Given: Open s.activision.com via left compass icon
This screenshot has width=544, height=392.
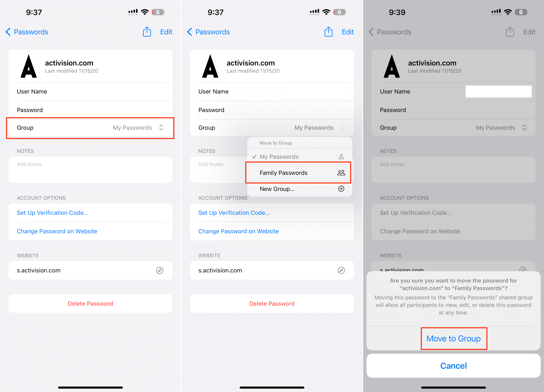Looking at the screenshot, I should pos(160,270).
